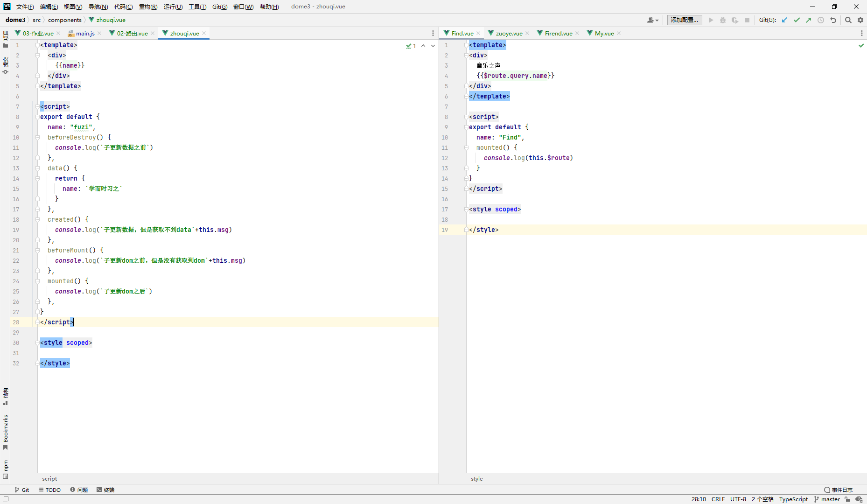Switch to the My.vue tab
The image size is (867, 504).
(x=604, y=33)
